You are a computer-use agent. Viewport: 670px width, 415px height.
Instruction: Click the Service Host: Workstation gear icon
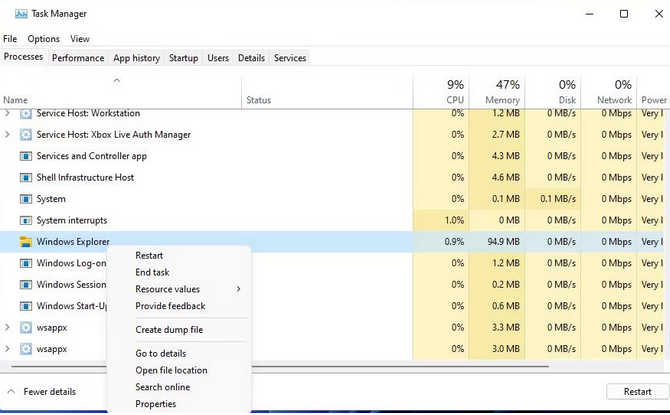tap(26, 113)
